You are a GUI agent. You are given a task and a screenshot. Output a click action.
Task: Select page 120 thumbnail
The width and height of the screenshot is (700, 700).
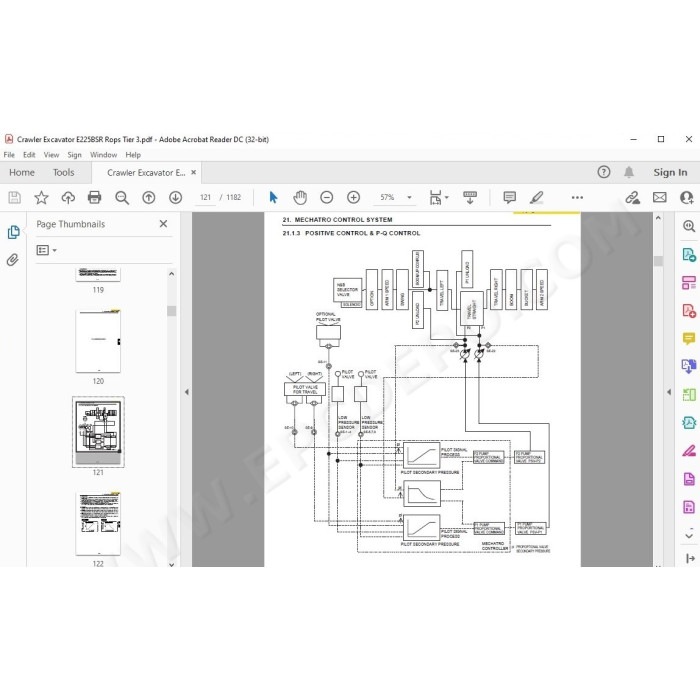[x=98, y=341]
